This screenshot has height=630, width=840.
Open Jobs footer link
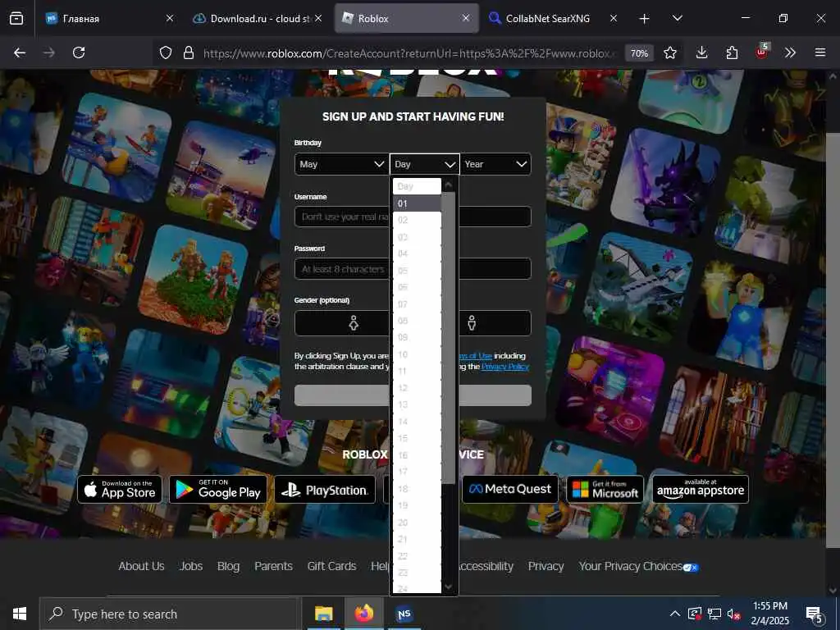point(191,566)
